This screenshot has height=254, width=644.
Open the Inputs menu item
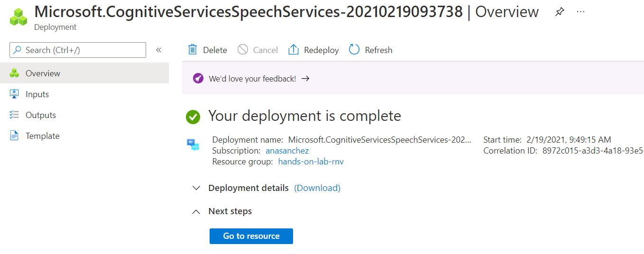pyautogui.click(x=84, y=94)
